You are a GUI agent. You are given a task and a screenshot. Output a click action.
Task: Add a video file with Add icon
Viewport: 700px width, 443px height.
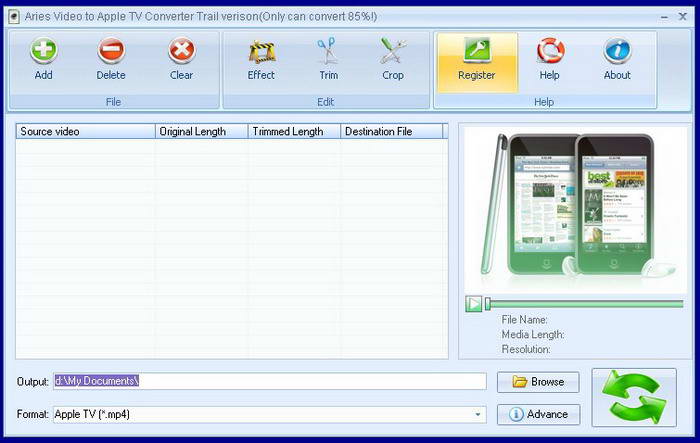(43, 60)
